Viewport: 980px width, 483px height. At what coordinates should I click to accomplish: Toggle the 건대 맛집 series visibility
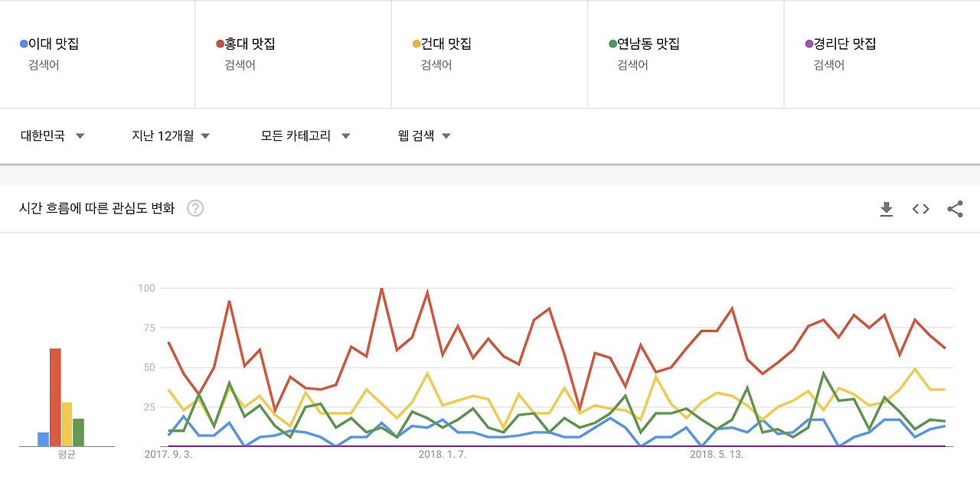tap(440, 44)
